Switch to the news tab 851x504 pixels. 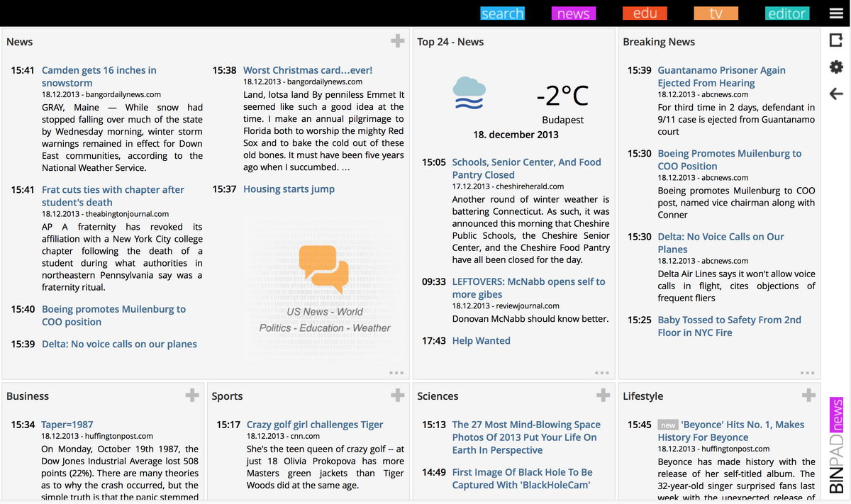point(573,13)
